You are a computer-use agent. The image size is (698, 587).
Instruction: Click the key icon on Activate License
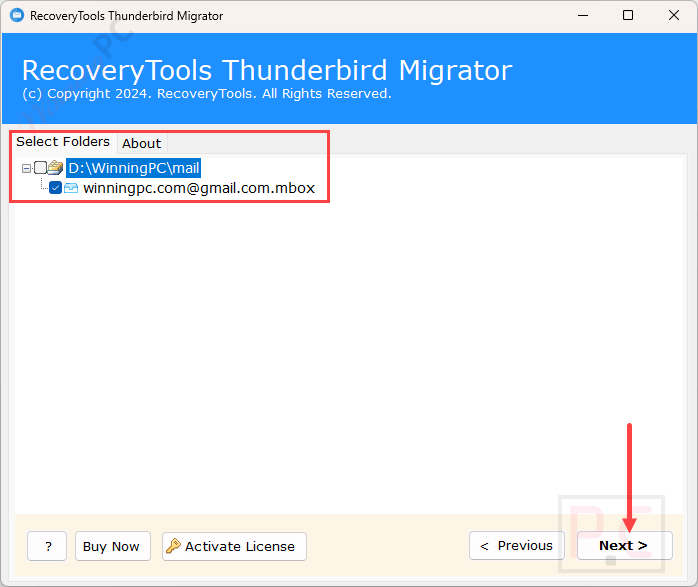pyautogui.click(x=173, y=546)
